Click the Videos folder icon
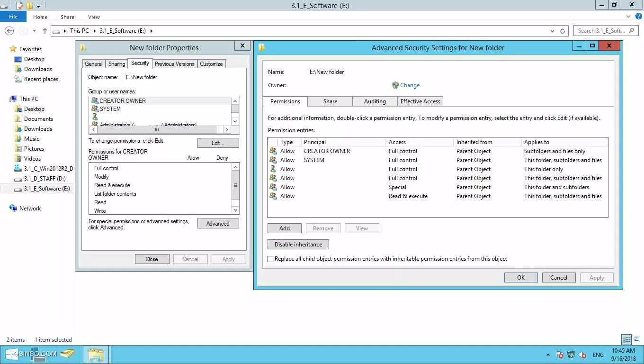This screenshot has height=364, width=644. click(x=18, y=159)
